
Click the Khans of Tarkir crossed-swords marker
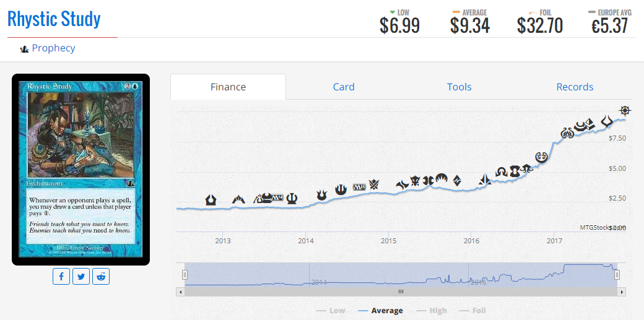374,184
